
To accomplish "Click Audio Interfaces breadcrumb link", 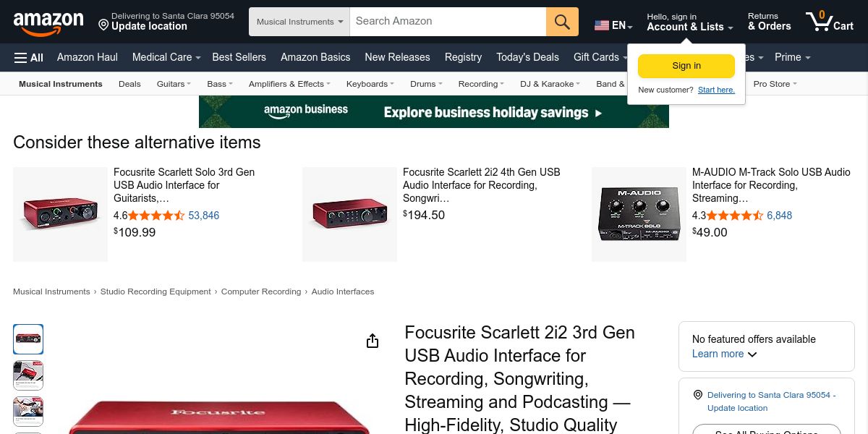I will [x=343, y=292].
